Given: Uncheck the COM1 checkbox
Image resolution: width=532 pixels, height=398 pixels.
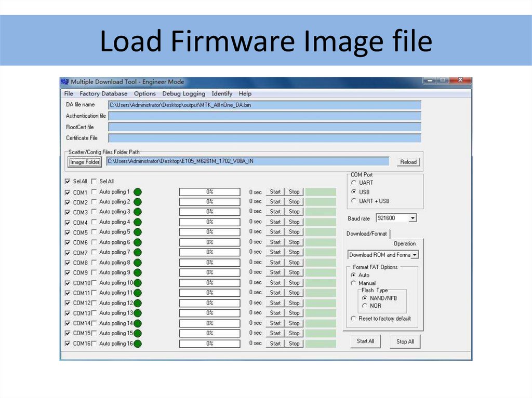Looking at the screenshot, I should pyautogui.click(x=67, y=192).
